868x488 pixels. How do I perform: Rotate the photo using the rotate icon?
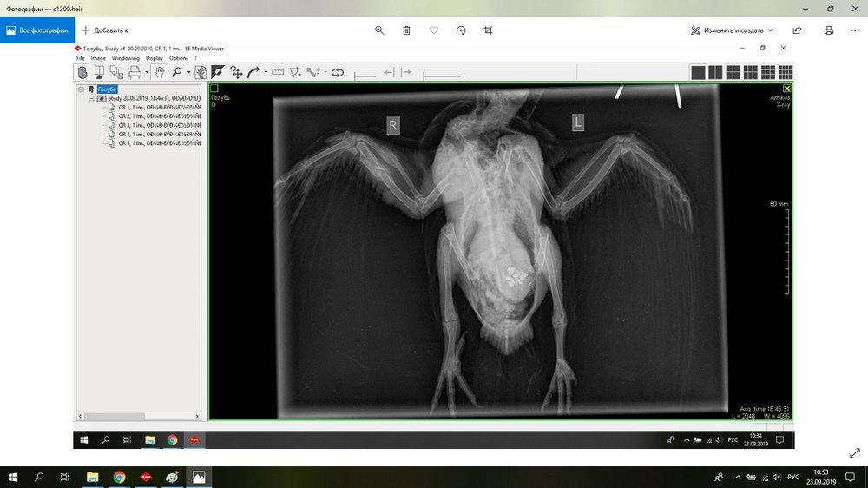pos(461,30)
